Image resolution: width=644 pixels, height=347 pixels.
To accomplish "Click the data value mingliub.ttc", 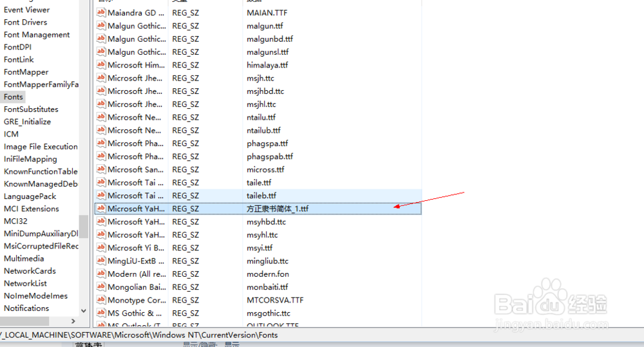I will pos(267,261).
